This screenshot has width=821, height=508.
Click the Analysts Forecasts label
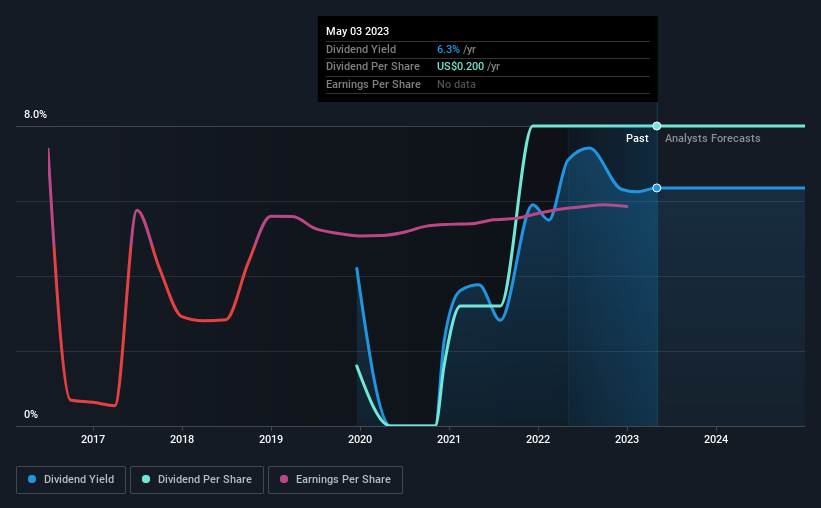coord(713,138)
